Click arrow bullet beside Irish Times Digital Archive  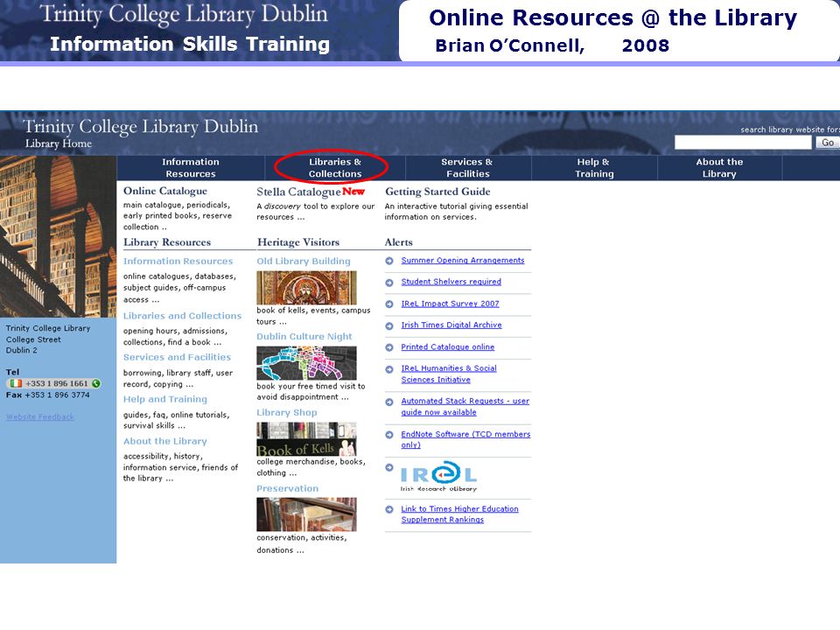389,325
